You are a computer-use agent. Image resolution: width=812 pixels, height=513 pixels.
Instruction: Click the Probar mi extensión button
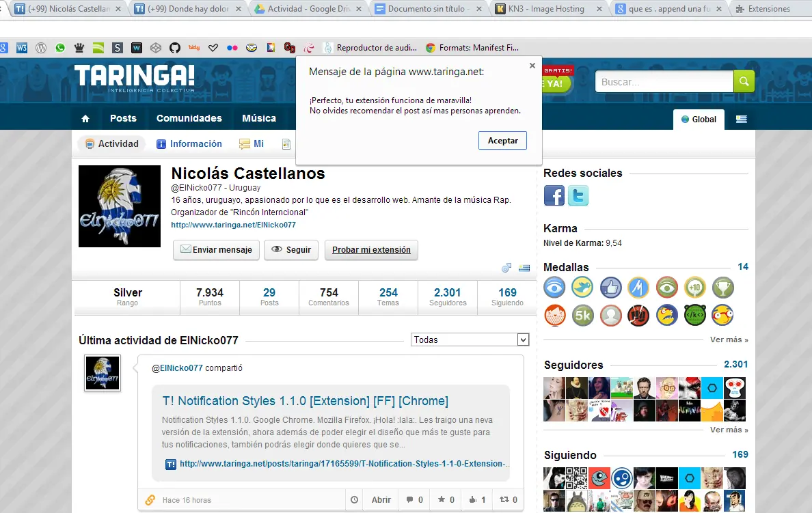(x=371, y=249)
